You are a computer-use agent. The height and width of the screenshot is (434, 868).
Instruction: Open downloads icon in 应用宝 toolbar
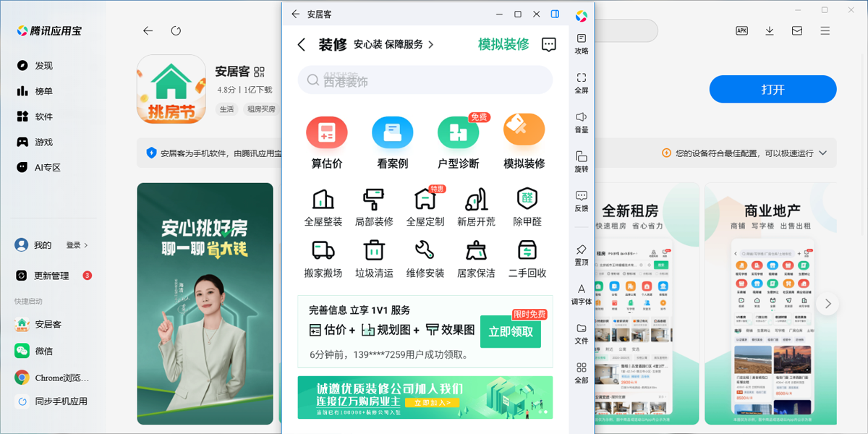click(770, 30)
